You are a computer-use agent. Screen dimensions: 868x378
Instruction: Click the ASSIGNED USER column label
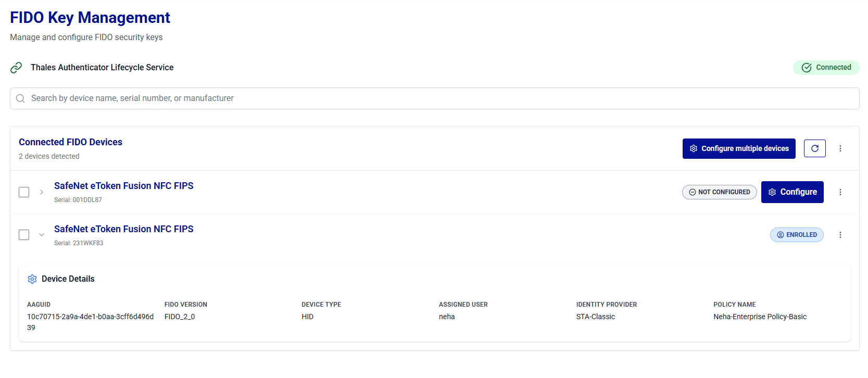[463, 305]
